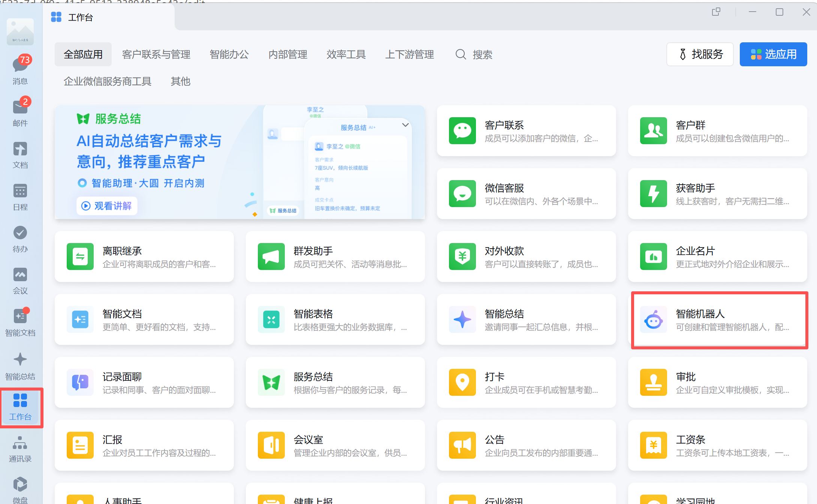Open the 记录面聊 app icon
Image resolution: width=817 pixels, height=504 pixels.
click(x=80, y=382)
